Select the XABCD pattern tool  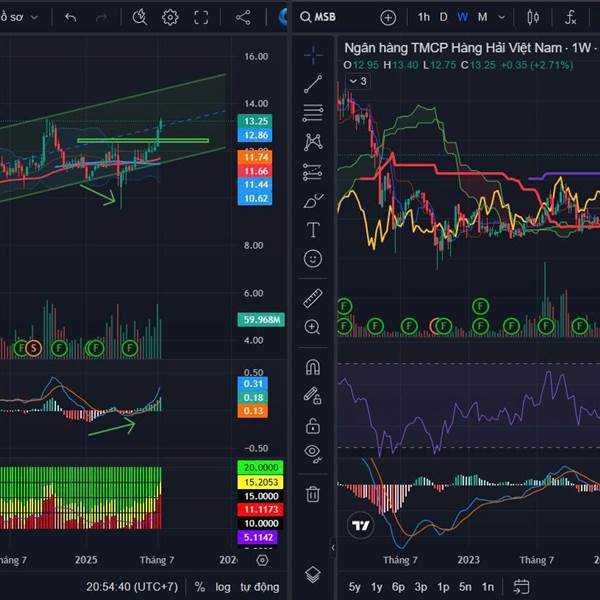point(313,142)
